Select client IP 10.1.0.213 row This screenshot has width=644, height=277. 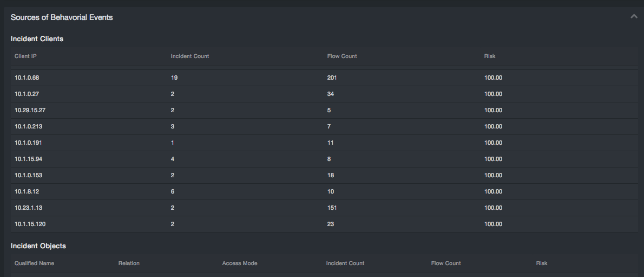click(29, 127)
